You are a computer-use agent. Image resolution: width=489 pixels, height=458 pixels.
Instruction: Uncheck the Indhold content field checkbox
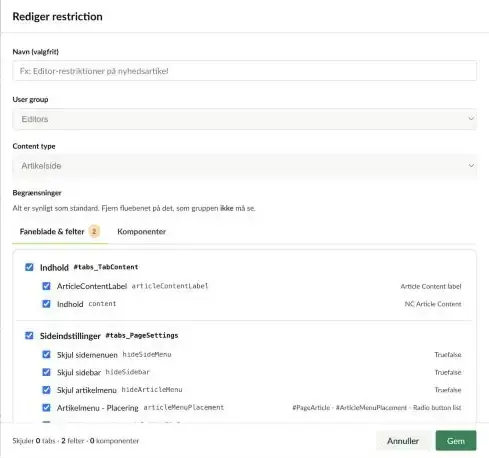pyautogui.click(x=46, y=304)
